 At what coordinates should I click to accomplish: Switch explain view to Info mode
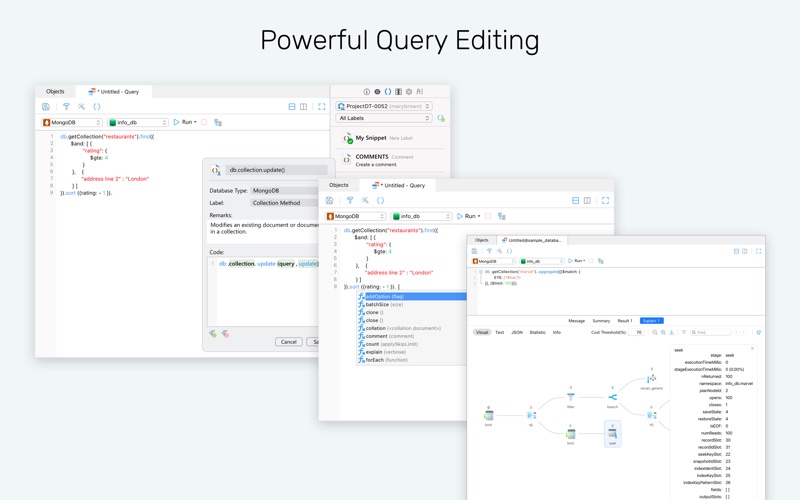[557, 332]
